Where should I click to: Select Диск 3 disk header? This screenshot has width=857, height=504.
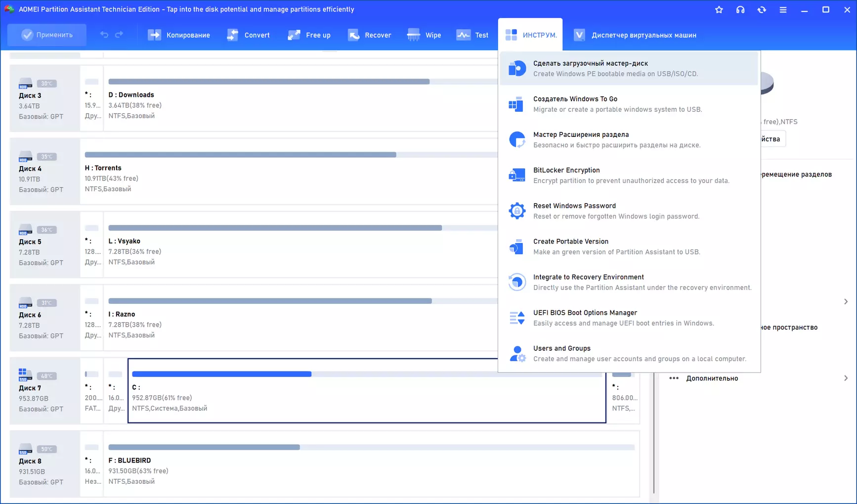click(x=44, y=98)
